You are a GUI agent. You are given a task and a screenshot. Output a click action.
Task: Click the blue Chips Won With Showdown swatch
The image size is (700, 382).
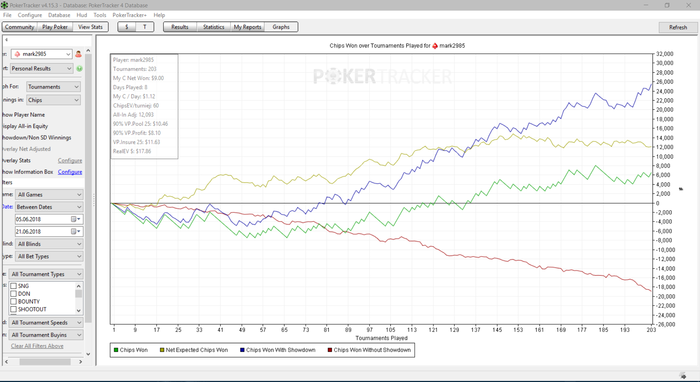coord(242,350)
